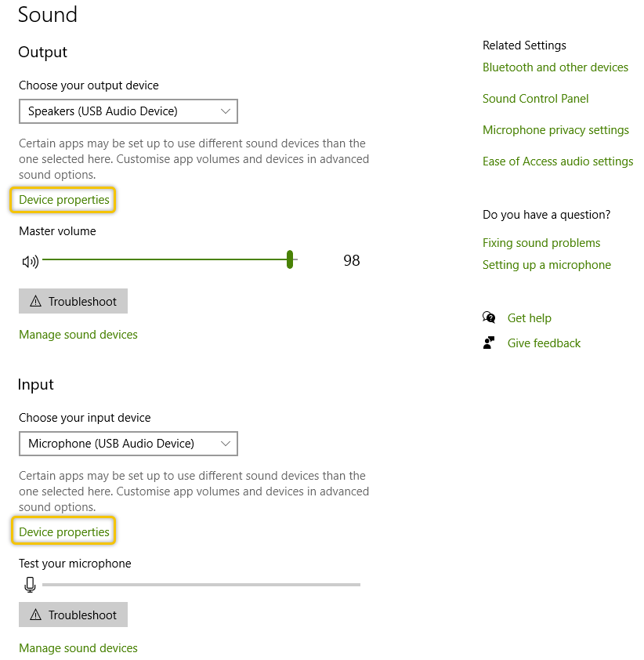Open the Sound Control Panel link

[535, 99]
